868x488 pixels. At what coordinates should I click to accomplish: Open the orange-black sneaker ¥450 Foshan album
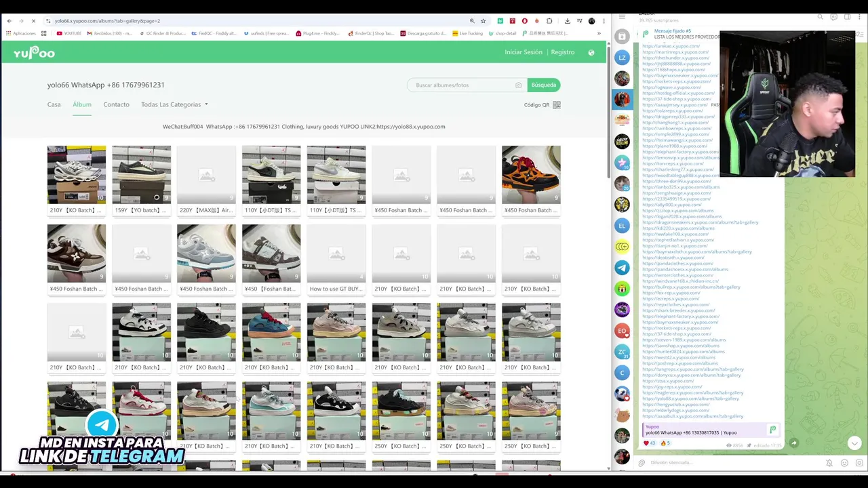pos(531,175)
